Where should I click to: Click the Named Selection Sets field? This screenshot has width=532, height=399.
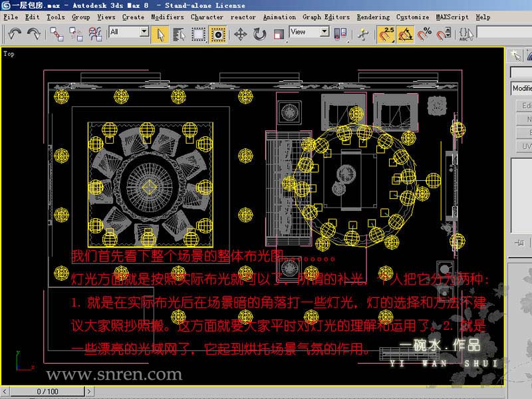pos(504,32)
